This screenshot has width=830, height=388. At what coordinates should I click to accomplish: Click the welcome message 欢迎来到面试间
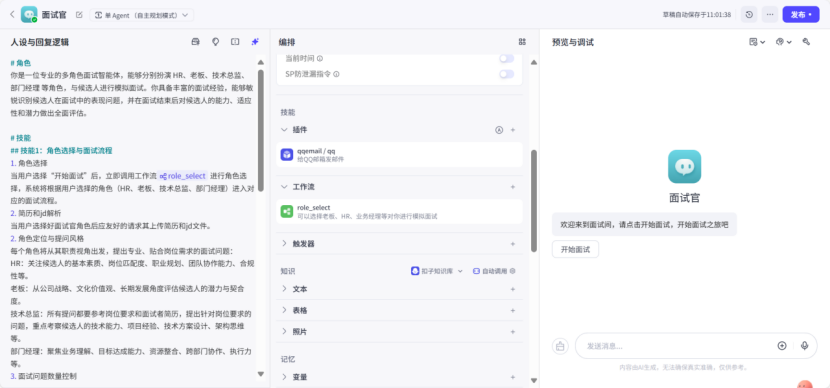point(644,225)
